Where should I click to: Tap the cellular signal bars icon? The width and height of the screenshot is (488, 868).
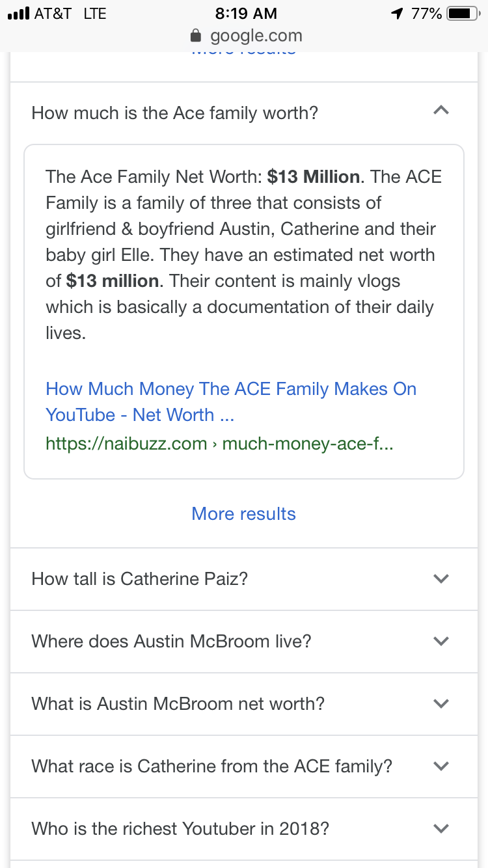[x=18, y=13]
